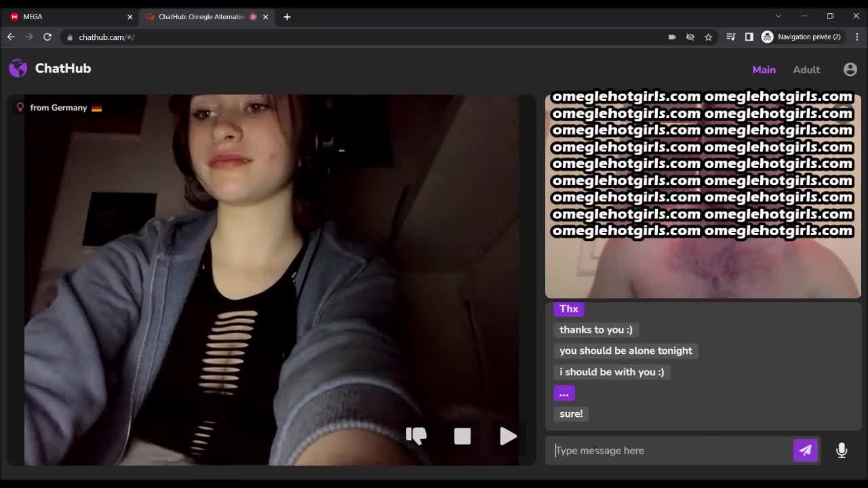Open the Navigation privée (2) incognito indicator

tap(802, 37)
